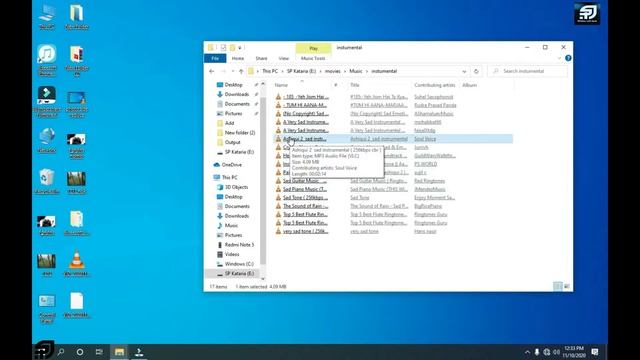The width and height of the screenshot is (640, 360).
Task: Click the Search instumental box
Action: tap(527, 71)
